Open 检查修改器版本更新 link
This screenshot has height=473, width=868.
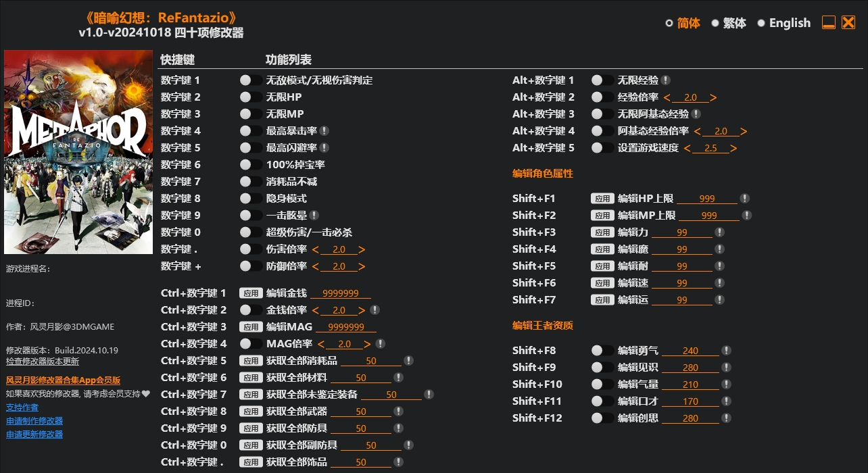pyautogui.click(x=43, y=361)
